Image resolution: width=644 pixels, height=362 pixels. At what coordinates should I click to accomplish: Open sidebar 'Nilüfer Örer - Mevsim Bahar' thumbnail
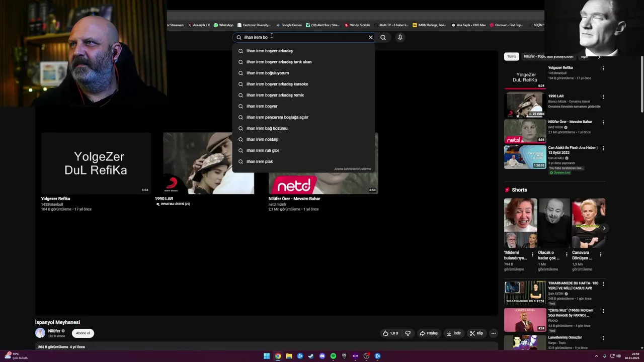click(525, 131)
